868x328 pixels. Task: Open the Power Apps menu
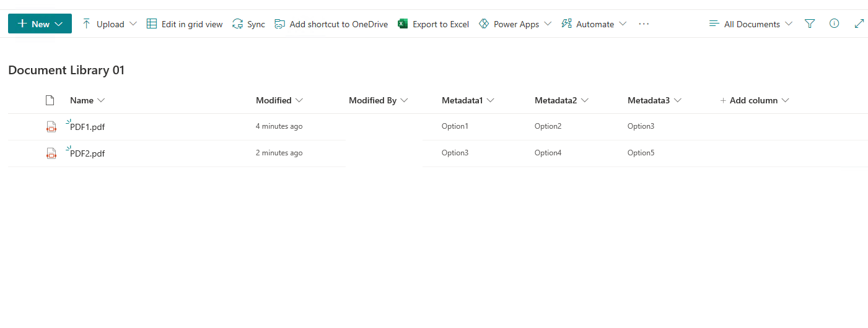point(515,24)
